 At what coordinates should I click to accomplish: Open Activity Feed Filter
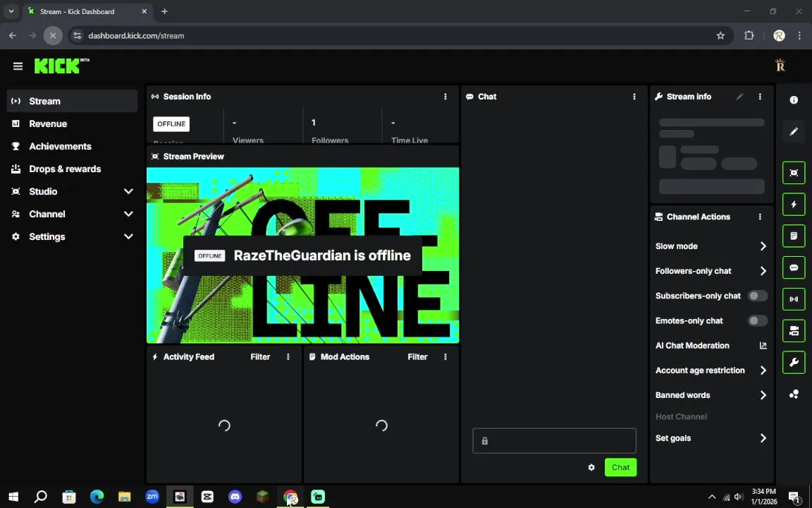click(261, 356)
